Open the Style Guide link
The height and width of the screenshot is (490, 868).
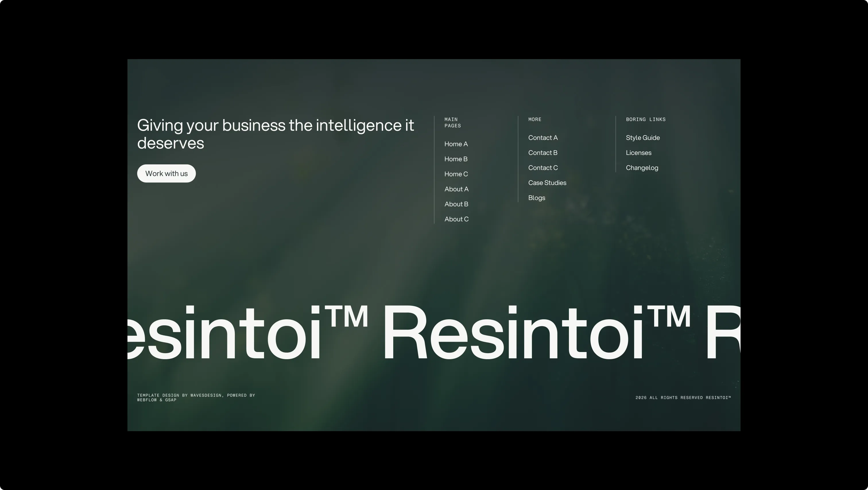click(643, 138)
